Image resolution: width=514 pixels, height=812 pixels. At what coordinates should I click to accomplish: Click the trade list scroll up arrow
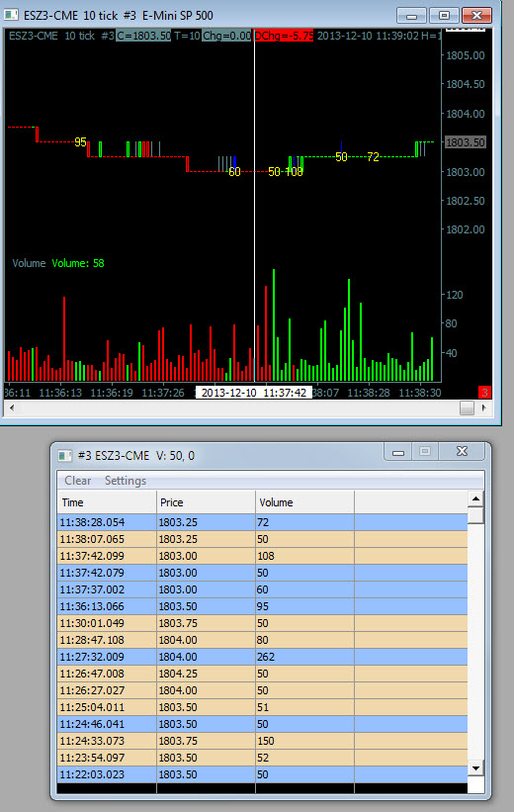pyautogui.click(x=475, y=499)
